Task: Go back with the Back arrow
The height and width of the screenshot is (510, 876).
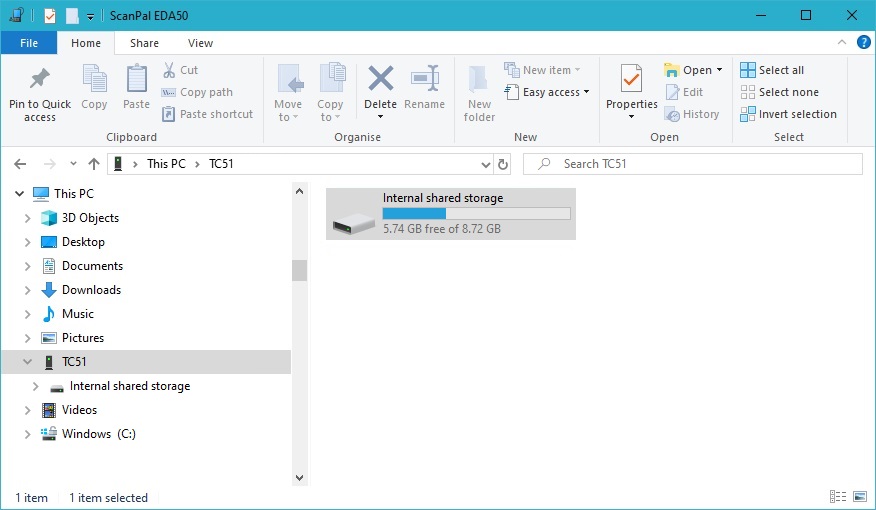Action: (x=20, y=164)
